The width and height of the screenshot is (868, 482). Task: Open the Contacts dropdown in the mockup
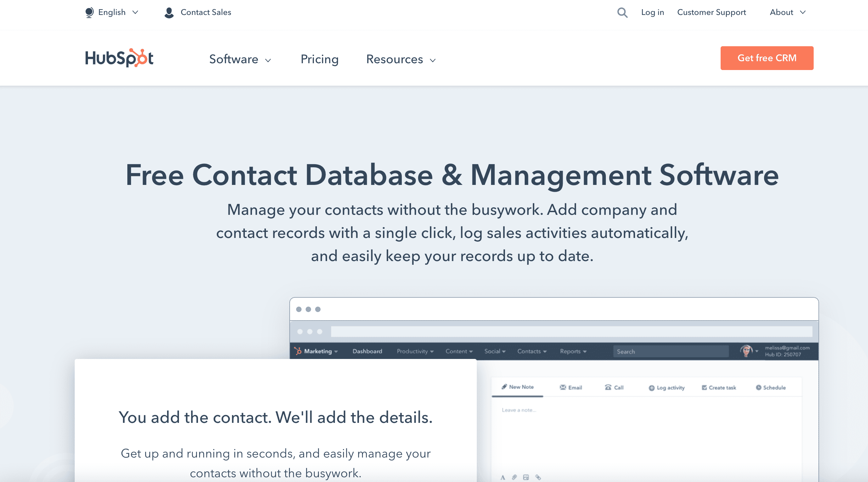(x=532, y=351)
